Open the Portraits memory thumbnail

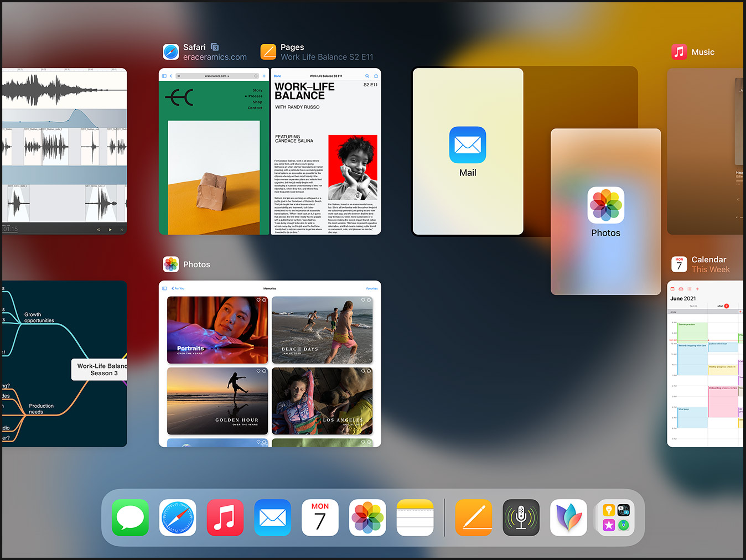(x=217, y=330)
